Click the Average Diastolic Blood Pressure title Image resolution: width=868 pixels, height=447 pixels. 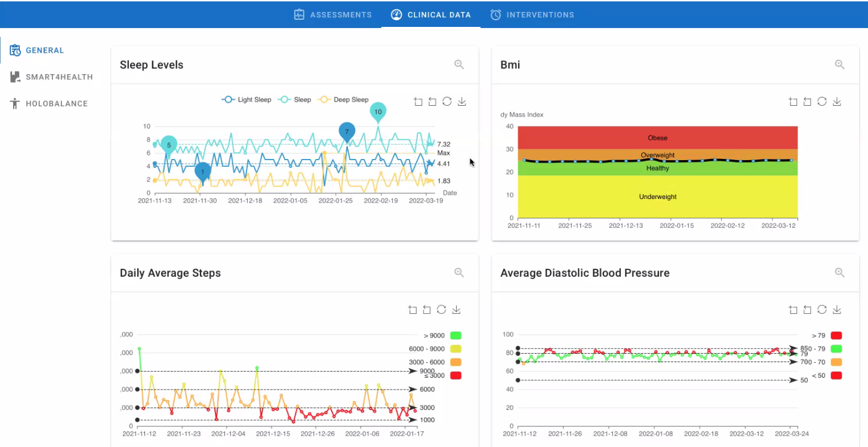coord(585,273)
